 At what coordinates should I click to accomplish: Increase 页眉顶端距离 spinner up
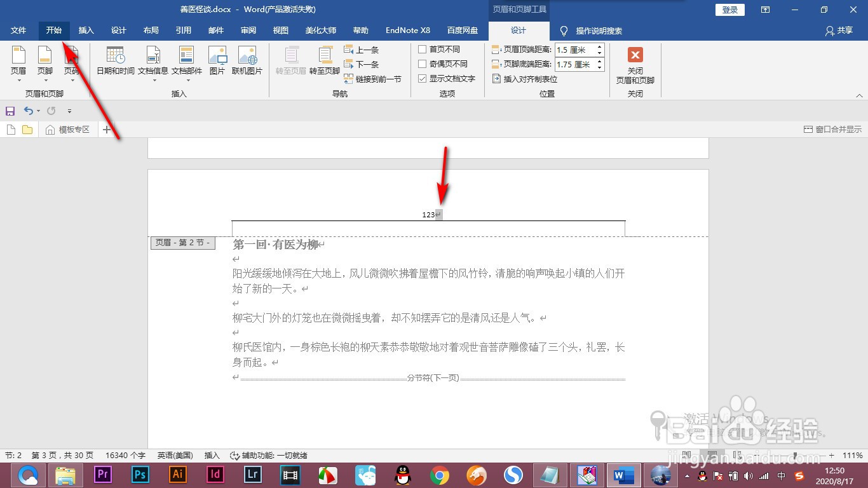(599, 47)
